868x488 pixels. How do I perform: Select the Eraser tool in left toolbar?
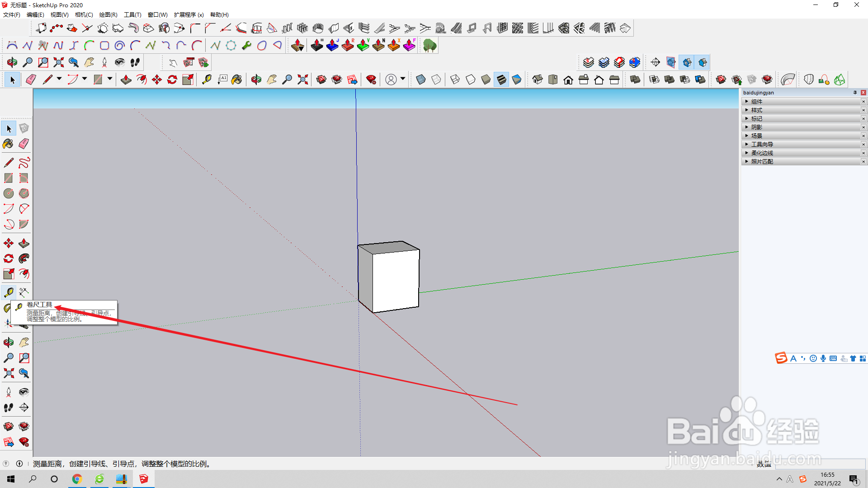(24, 144)
